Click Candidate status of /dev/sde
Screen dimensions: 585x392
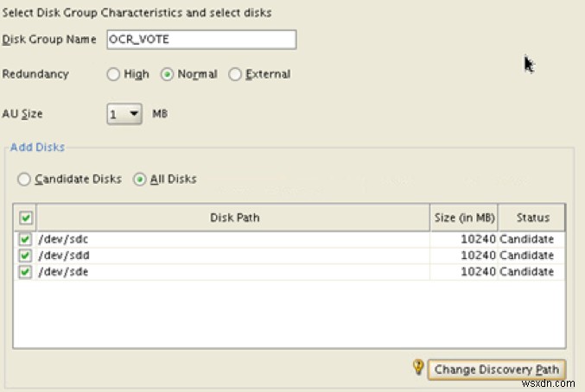click(x=527, y=272)
